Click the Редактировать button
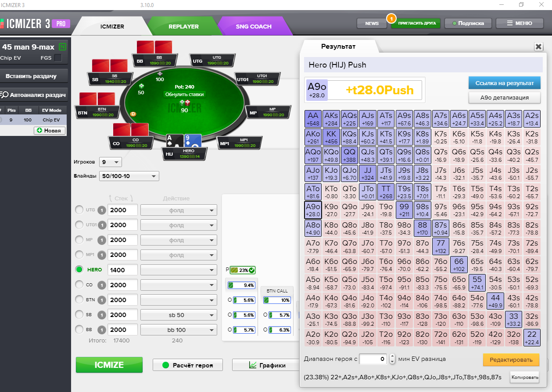Image resolution: width=552 pixels, height=392 pixels. point(511,360)
